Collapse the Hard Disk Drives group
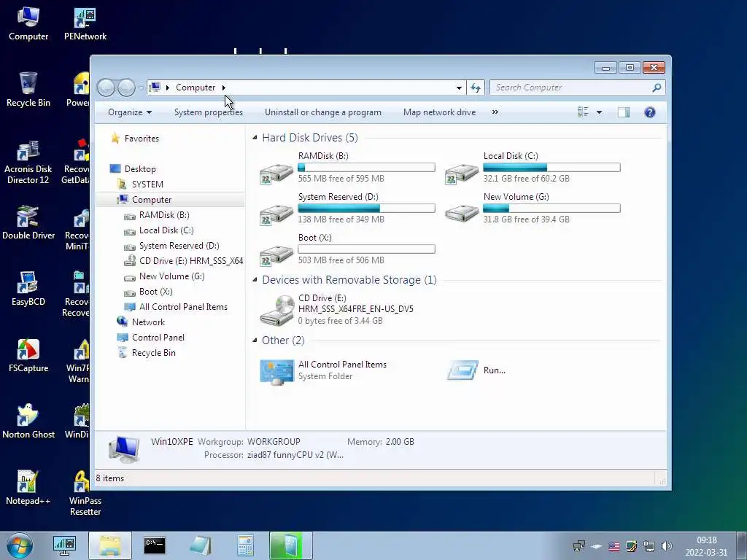This screenshot has height=560, width=747. pos(255,138)
